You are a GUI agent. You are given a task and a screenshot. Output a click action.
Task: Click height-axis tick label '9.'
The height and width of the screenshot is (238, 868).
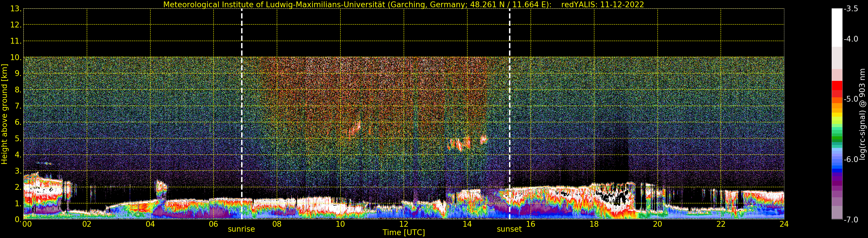coord(18,74)
